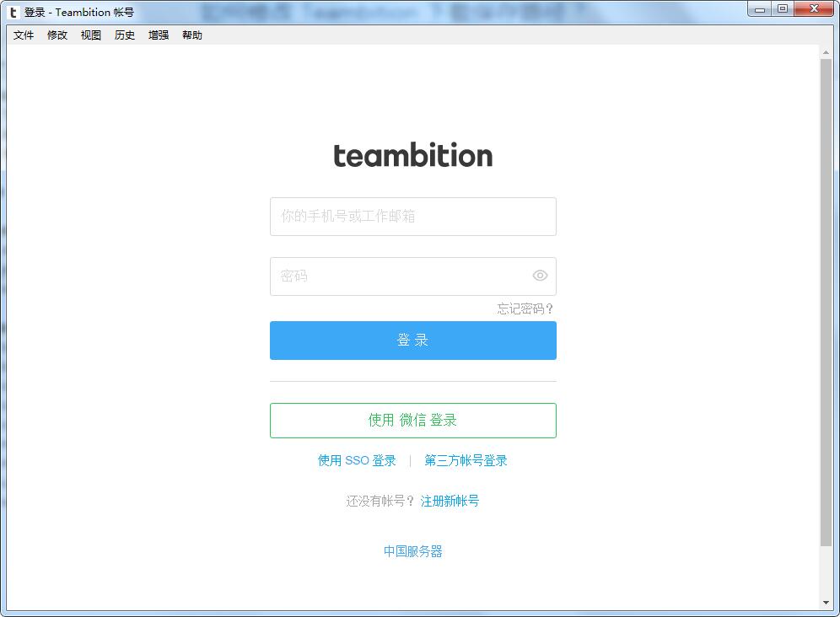840x617 pixels.
Task: Open the 帮助 menu
Action: point(192,35)
